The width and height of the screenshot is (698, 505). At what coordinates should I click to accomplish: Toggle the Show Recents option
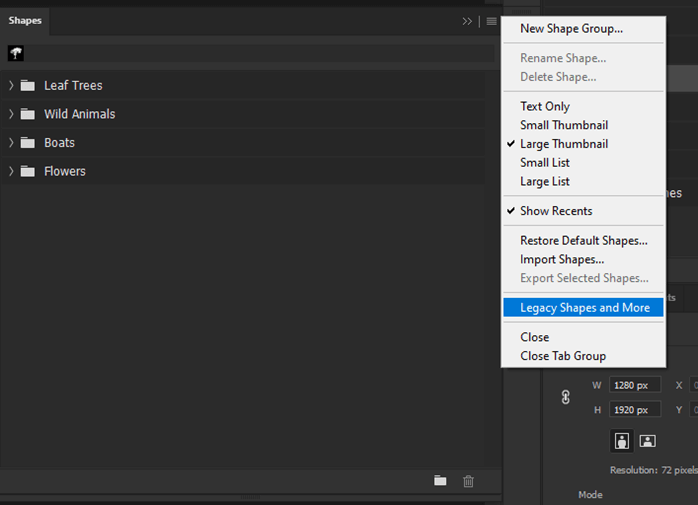[x=556, y=211]
